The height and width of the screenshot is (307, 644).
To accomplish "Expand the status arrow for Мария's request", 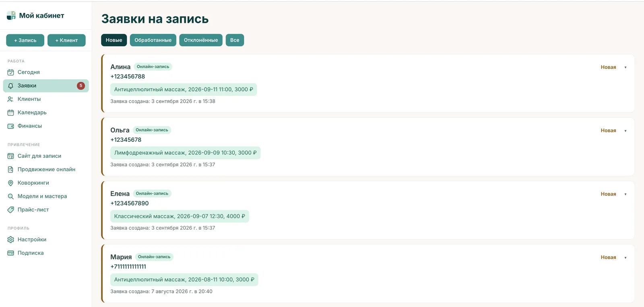I will coord(625,258).
